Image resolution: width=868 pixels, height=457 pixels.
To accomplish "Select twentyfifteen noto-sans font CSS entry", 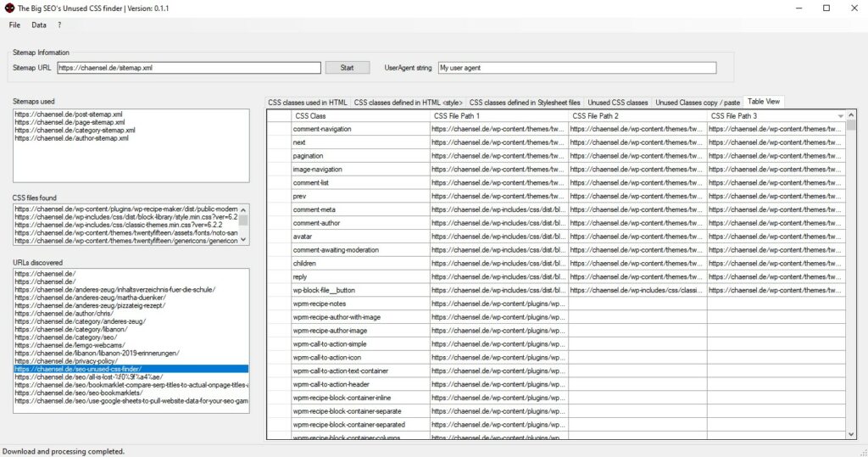I will pyautogui.click(x=126, y=233).
